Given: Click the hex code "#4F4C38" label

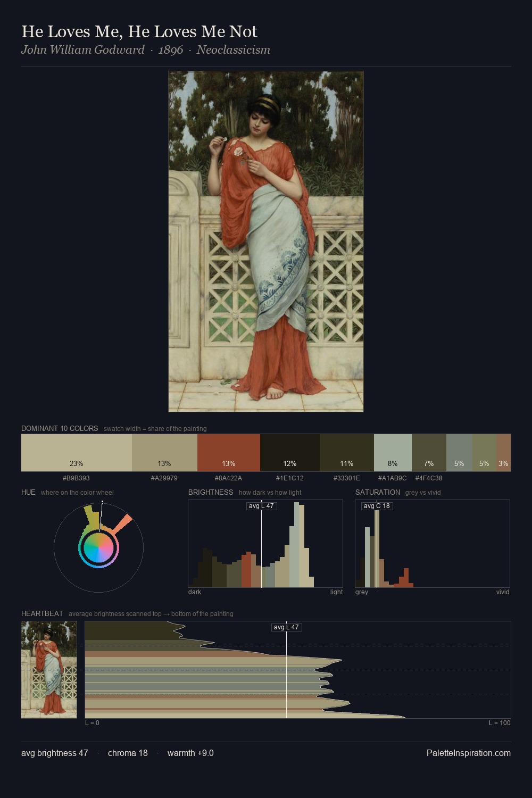Looking at the screenshot, I should 429,478.
